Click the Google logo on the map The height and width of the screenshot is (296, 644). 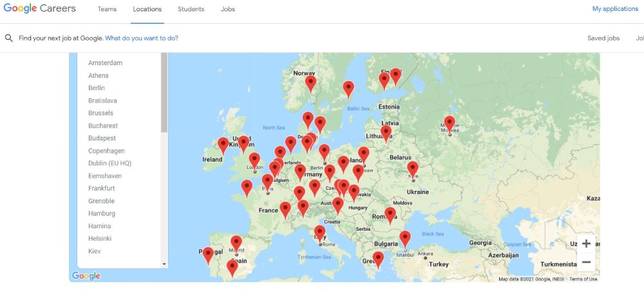[x=86, y=276]
